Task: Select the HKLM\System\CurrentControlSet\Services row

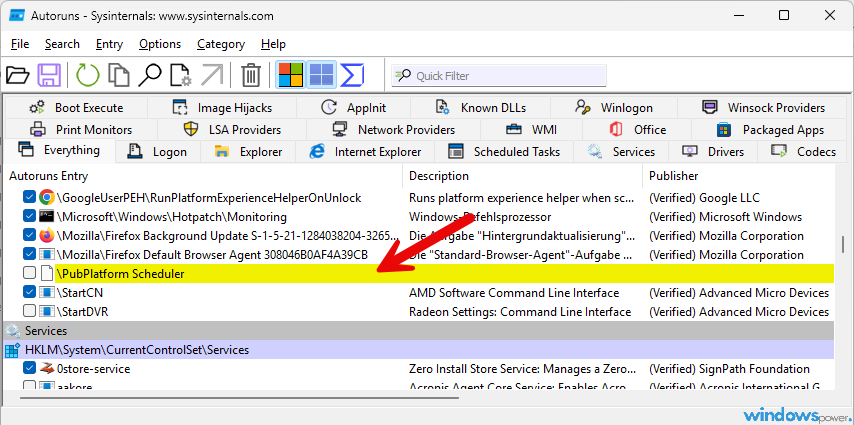Action: pyautogui.click(x=418, y=350)
